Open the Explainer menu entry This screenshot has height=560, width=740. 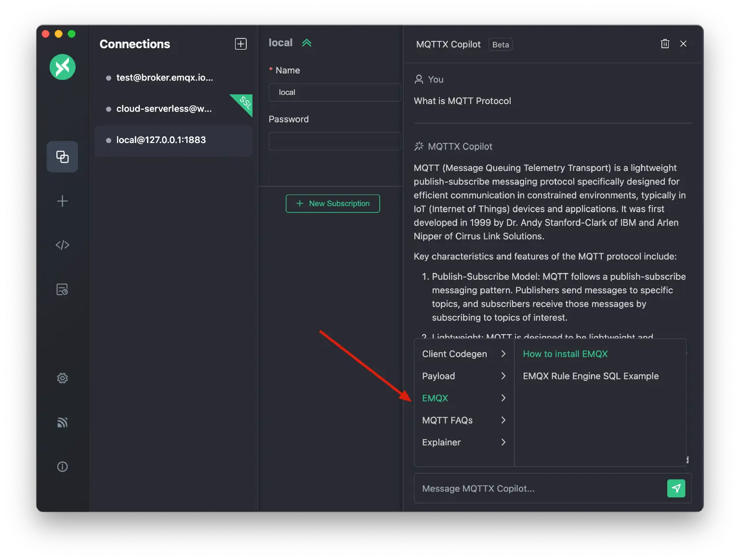coord(441,442)
